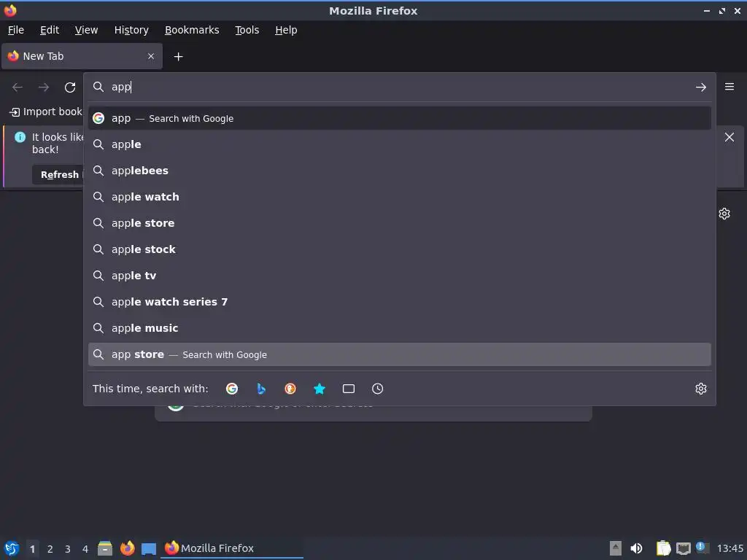
Task: Switch to workspace 1
Action: pos(32,549)
